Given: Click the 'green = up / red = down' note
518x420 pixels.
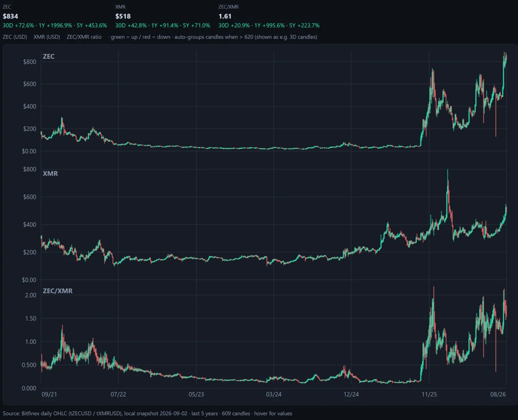Looking at the screenshot, I should [140, 37].
